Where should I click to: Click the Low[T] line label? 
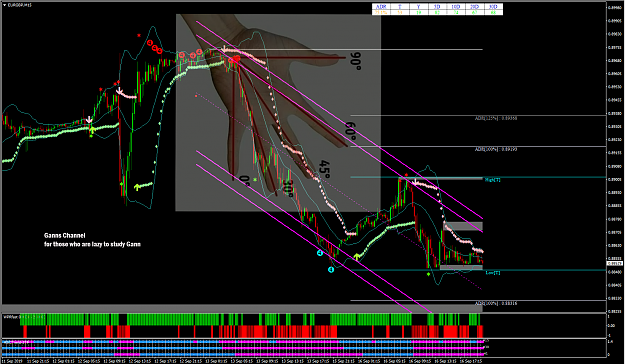pyautogui.click(x=493, y=273)
